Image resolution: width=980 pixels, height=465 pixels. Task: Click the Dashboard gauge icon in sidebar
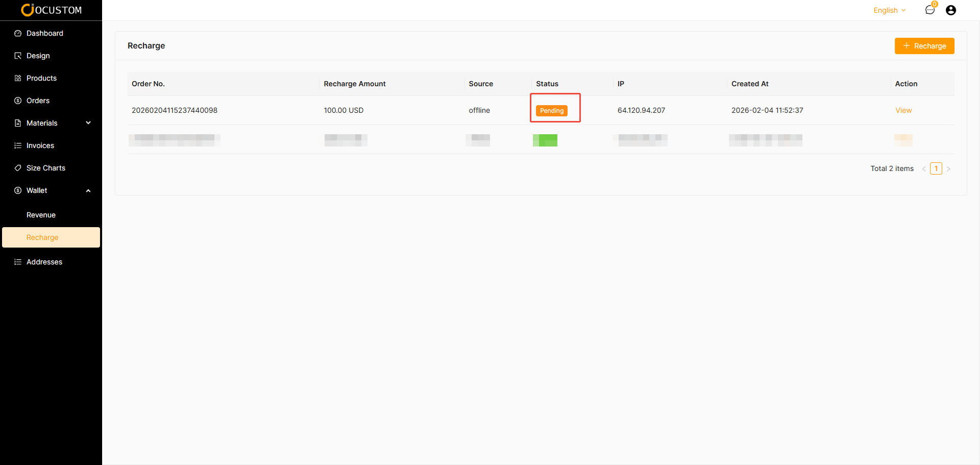point(18,33)
